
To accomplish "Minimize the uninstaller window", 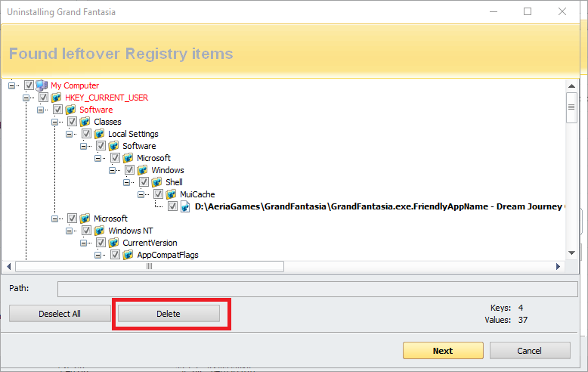I will click(x=494, y=11).
